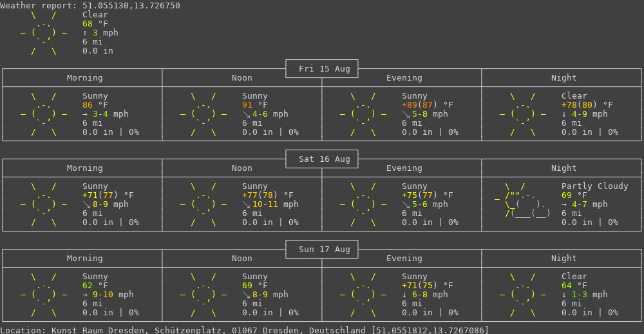
Task: Select Sunday Evening temperature '+71(75) °F'
Action: [428, 286]
